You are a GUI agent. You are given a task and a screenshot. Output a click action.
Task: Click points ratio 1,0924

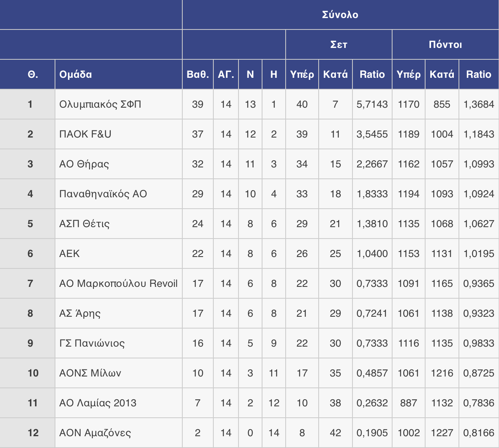click(x=479, y=194)
